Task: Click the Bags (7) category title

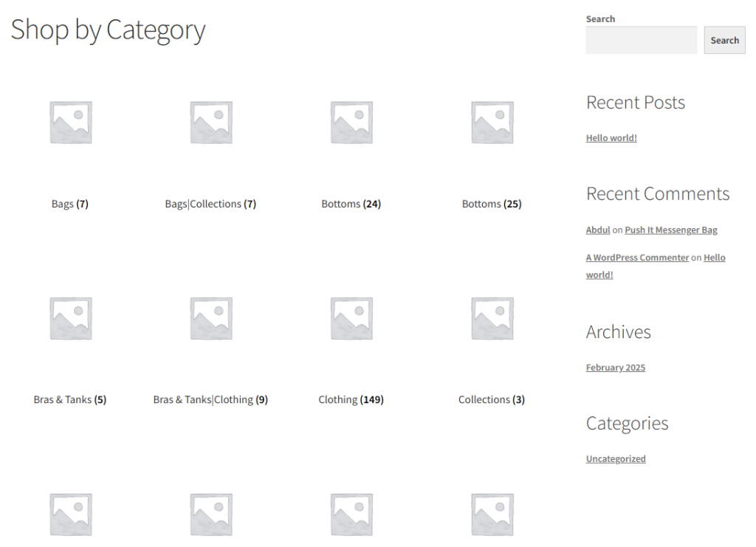Action: (70, 204)
